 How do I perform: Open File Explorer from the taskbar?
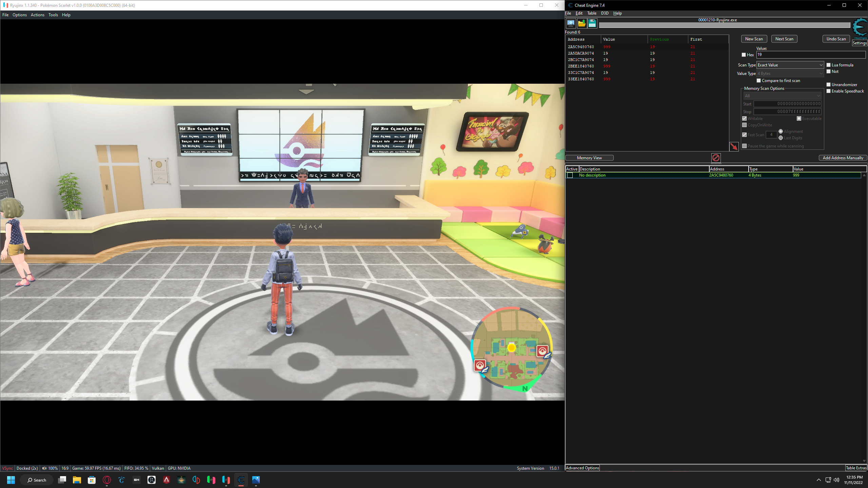point(77,480)
